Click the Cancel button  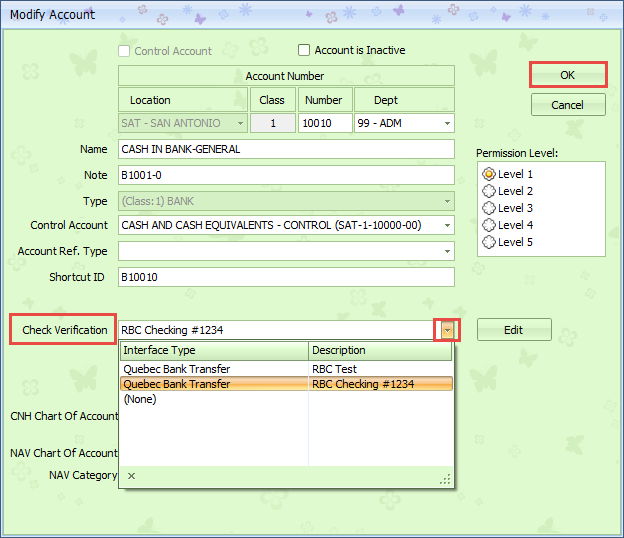point(568,105)
